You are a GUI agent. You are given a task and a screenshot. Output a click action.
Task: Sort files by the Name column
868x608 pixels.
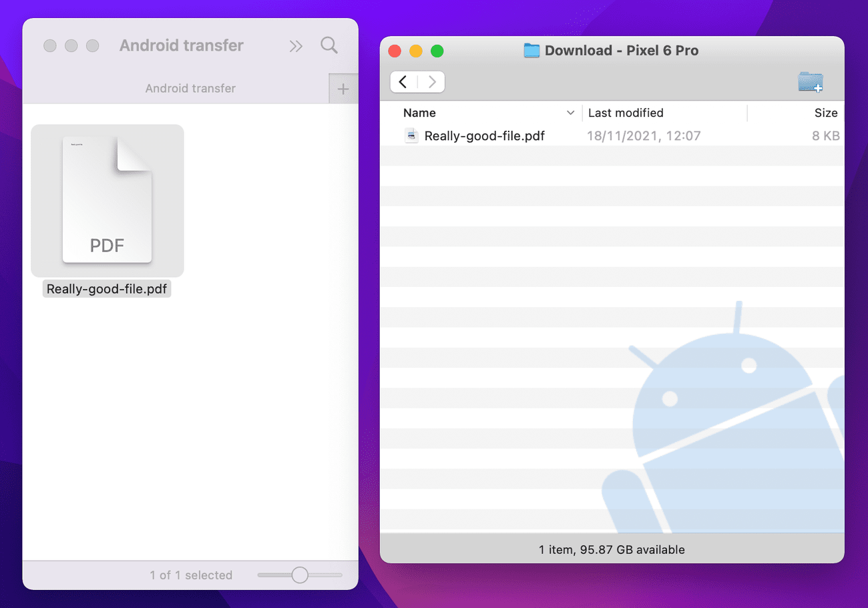coord(419,113)
